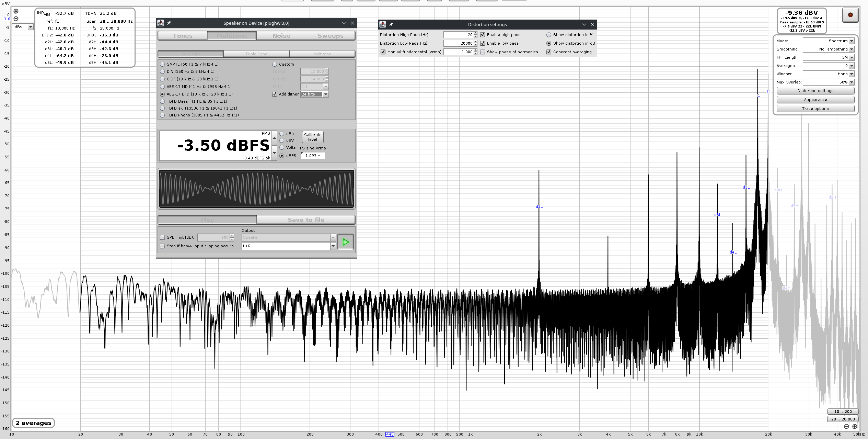
Task: Click the REW icon in Speaker generator titlebar
Action: 160,23
